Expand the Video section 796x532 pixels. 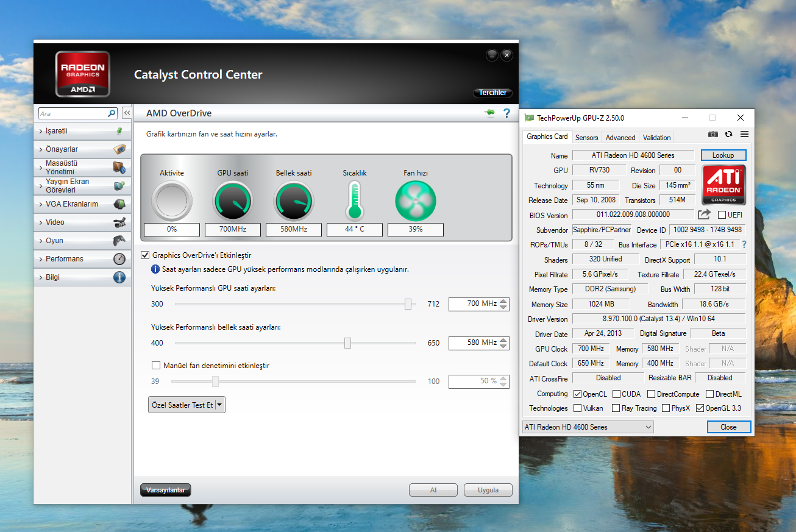click(82, 222)
